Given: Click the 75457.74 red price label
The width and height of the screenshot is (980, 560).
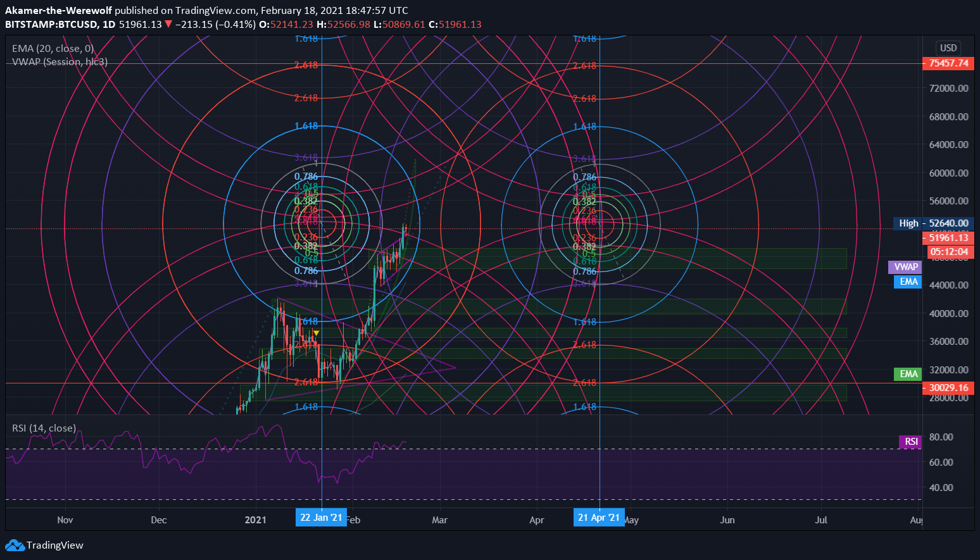Looking at the screenshot, I should point(948,63).
